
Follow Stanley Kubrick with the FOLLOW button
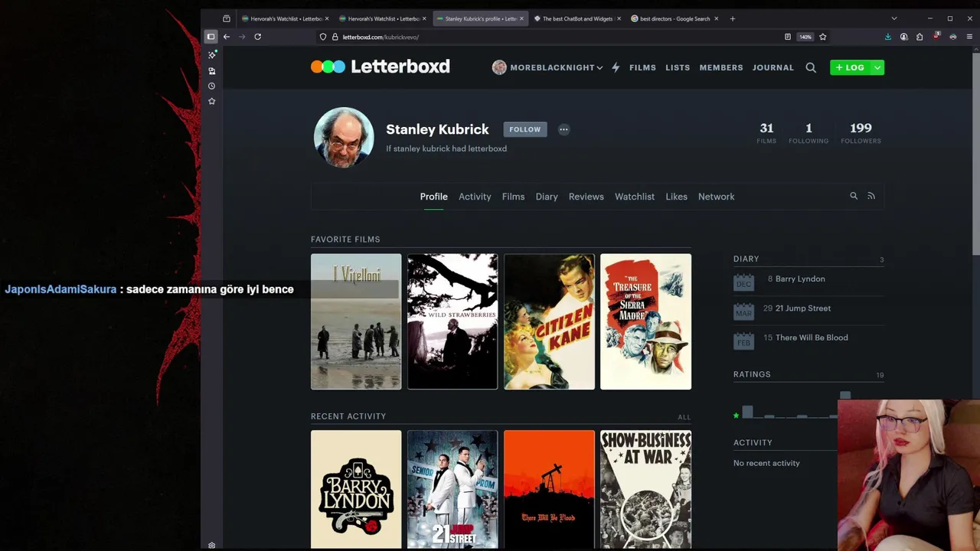coord(524,129)
